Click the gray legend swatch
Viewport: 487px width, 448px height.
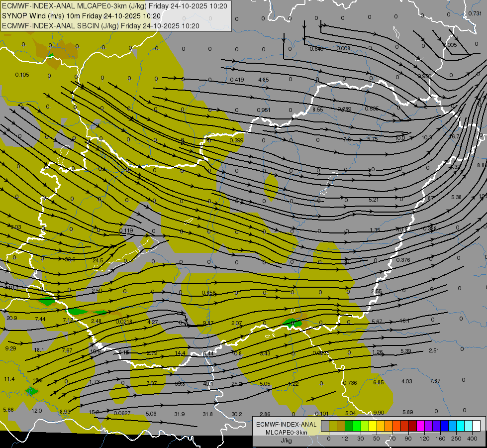click(325, 426)
